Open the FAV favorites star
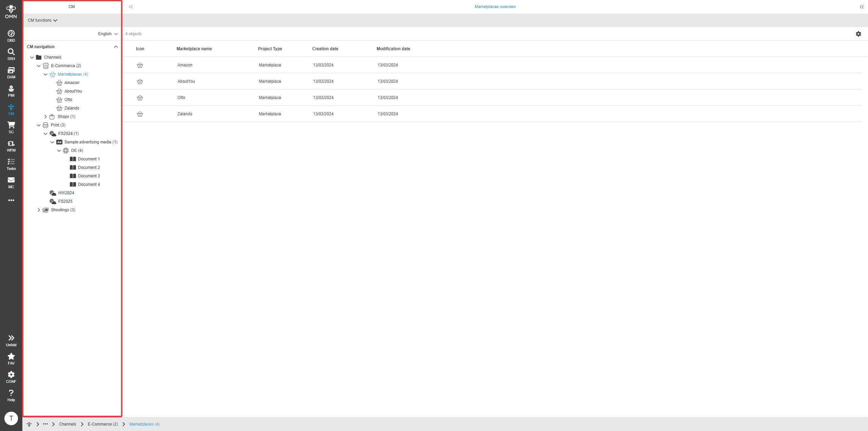The width and height of the screenshot is (868, 431). tap(11, 359)
